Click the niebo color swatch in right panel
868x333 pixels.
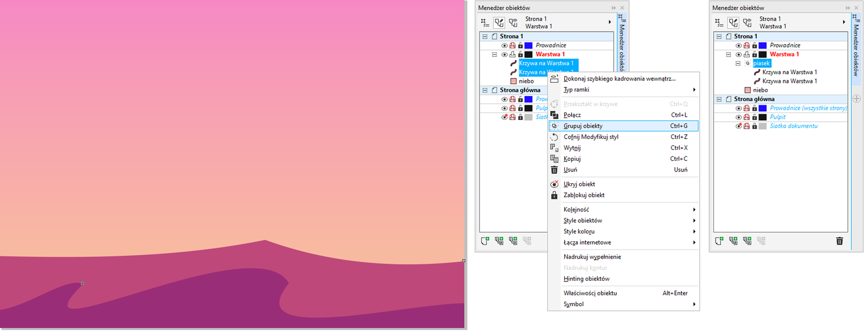coord(748,90)
